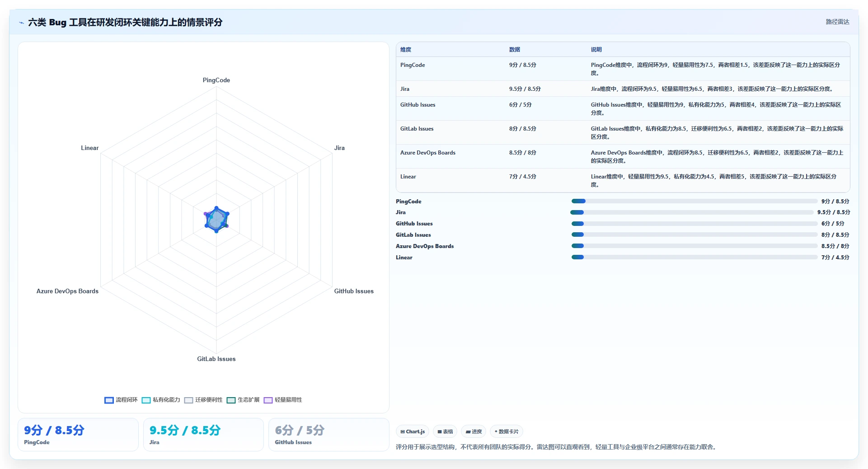Click the page title 六类 Bug 工具 heading
This screenshot has height=469, width=868.
pos(125,23)
